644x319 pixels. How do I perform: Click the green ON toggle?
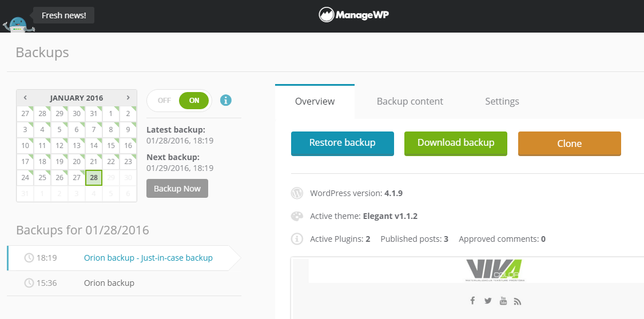(194, 101)
